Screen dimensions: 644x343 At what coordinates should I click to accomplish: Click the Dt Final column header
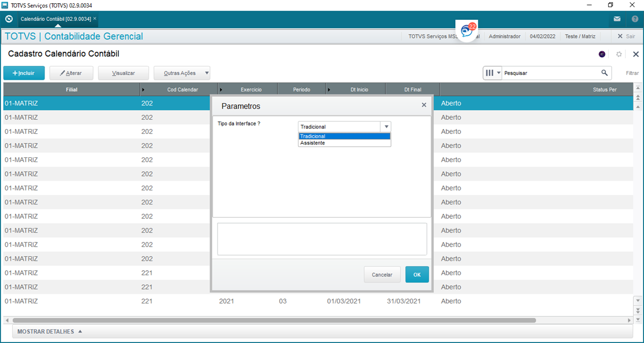click(413, 89)
